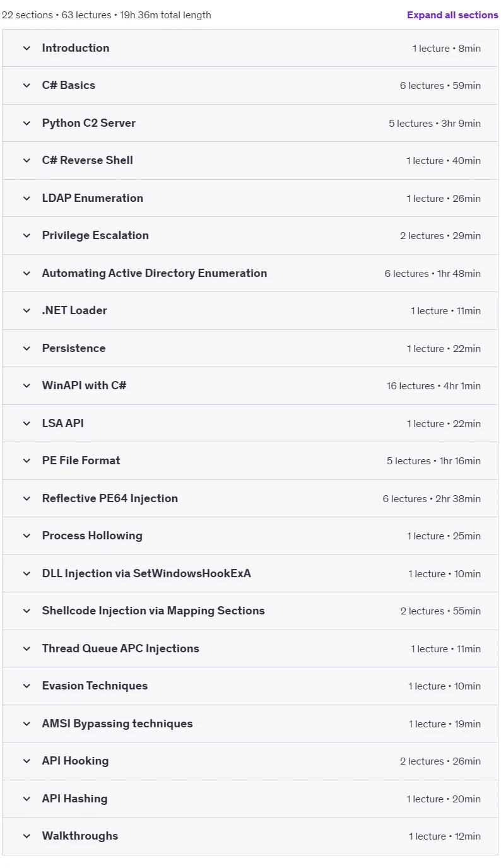501x868 pixels.
Task: Click chevron beside Persistence
Action: point(27,348)
